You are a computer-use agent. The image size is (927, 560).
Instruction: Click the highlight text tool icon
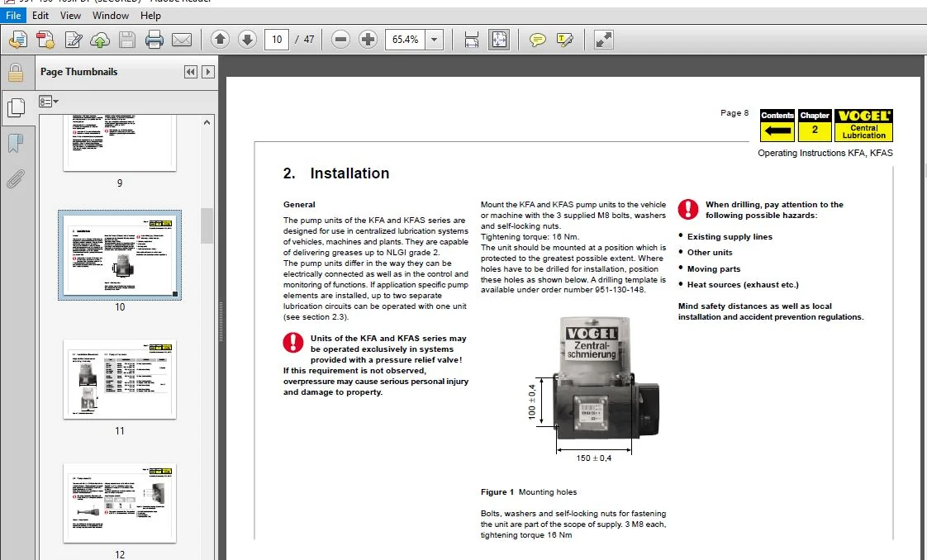tap(564, 40)
